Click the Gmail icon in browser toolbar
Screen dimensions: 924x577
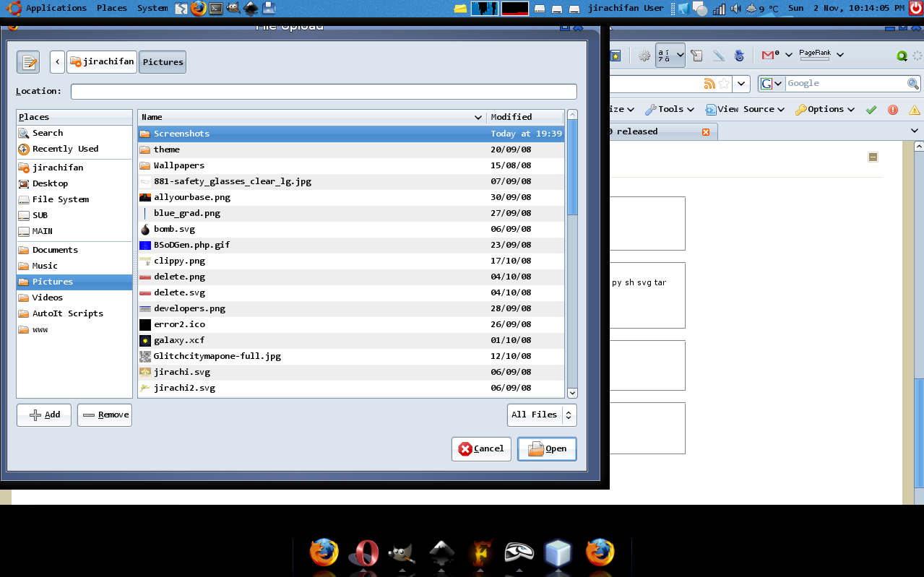[x=769, y=55]
